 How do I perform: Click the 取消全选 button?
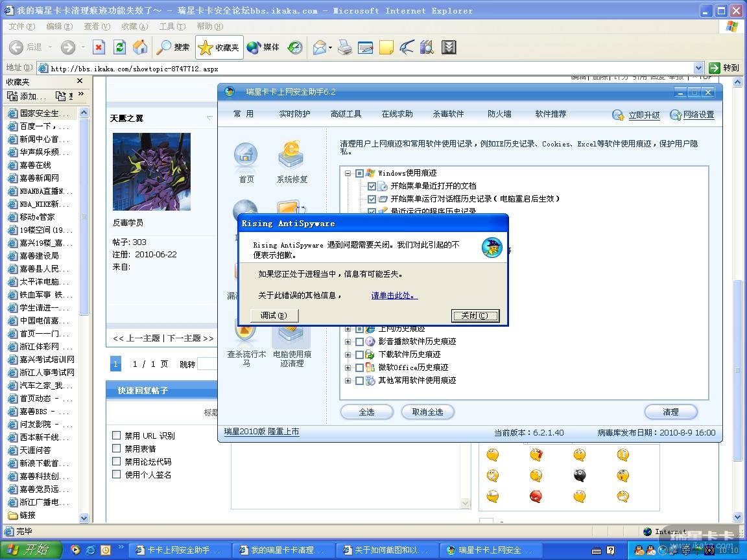pyautogui.click(x=427, y=412)
